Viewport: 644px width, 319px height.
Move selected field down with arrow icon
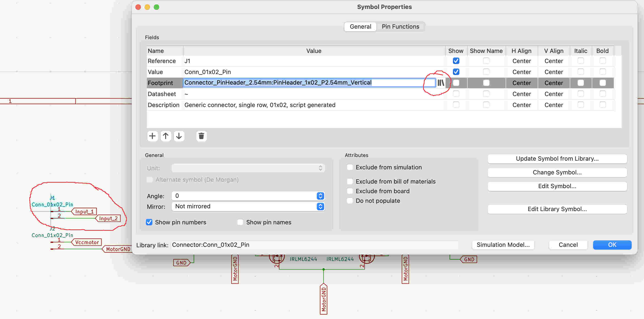(x=179, y=136)
